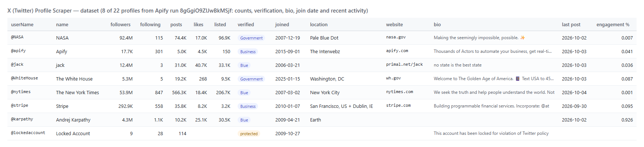This screenshot has width=644, height=147.
Task: Click the Blue badge in jack row
Action: 244,65
